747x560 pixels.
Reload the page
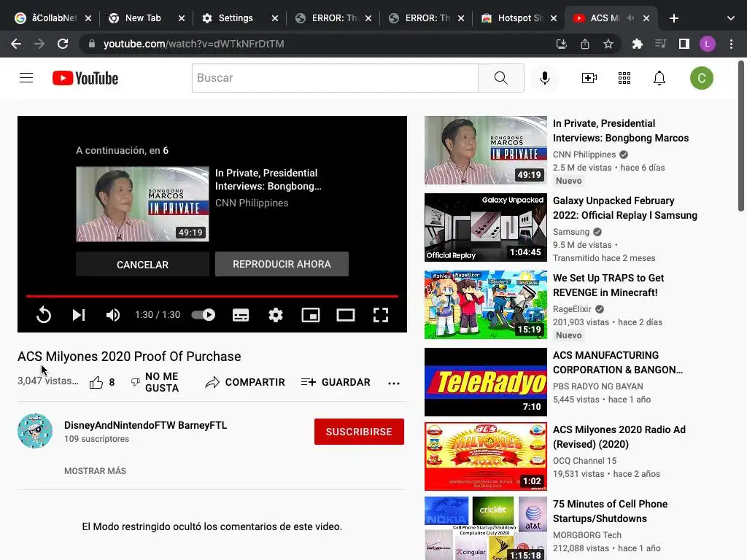(x=63, y=44)
